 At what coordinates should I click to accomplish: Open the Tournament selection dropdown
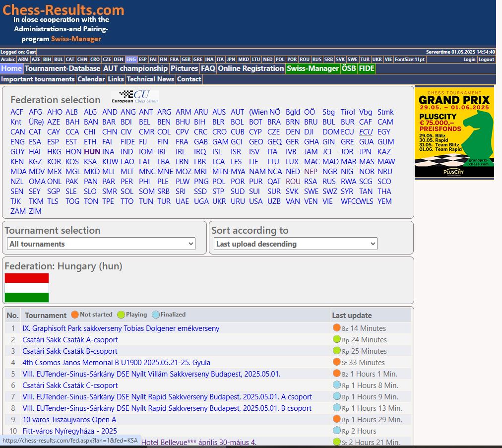point(101,244)
